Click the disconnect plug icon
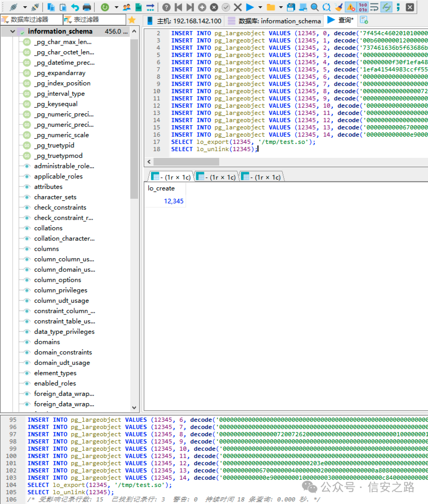 point(35,7)
